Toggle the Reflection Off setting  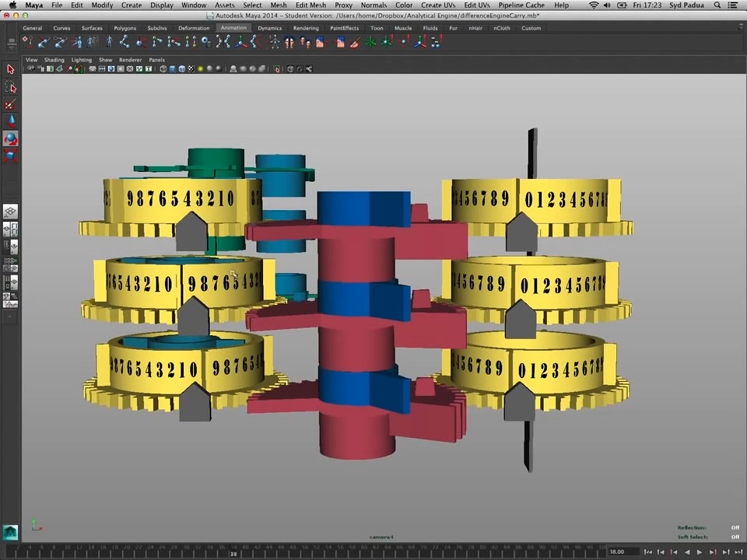point(735,528)
